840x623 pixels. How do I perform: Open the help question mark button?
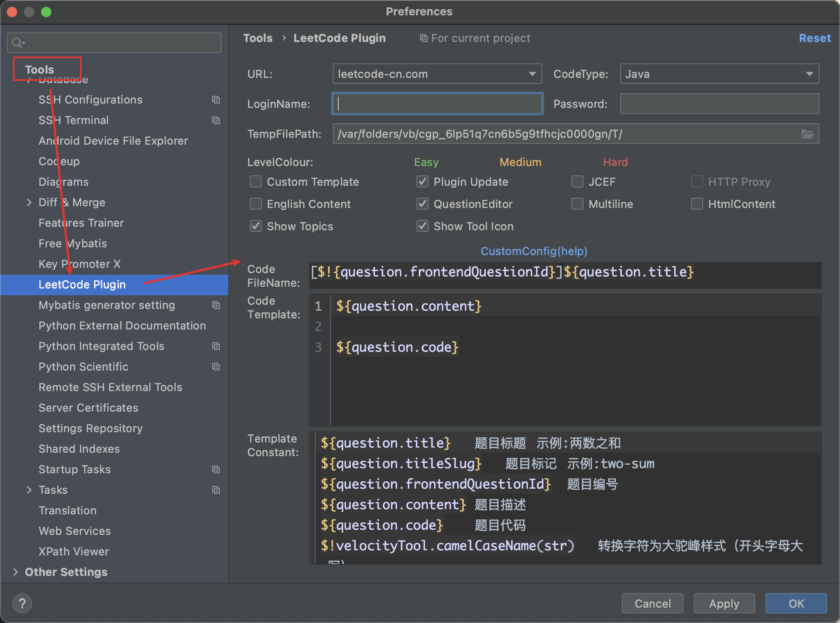pyautogui.click(x=22, y=603)
